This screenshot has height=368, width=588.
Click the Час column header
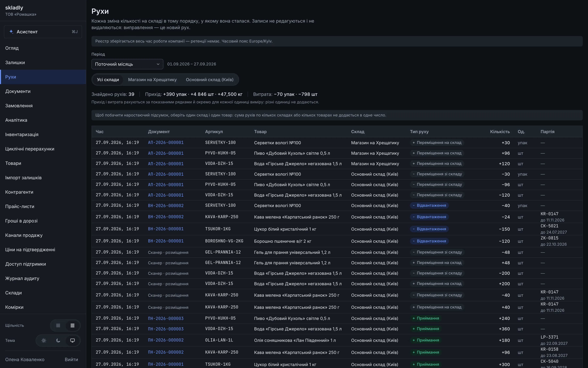pos(100,132)
